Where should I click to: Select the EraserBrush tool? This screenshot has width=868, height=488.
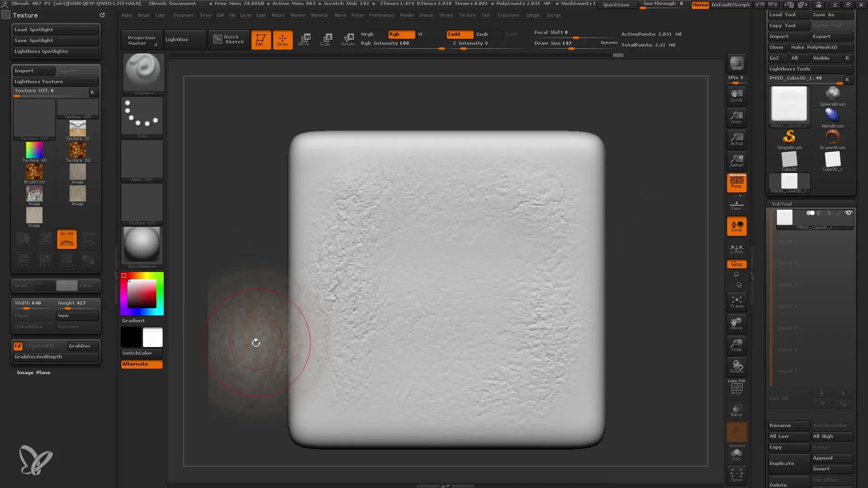pos(833,137)
